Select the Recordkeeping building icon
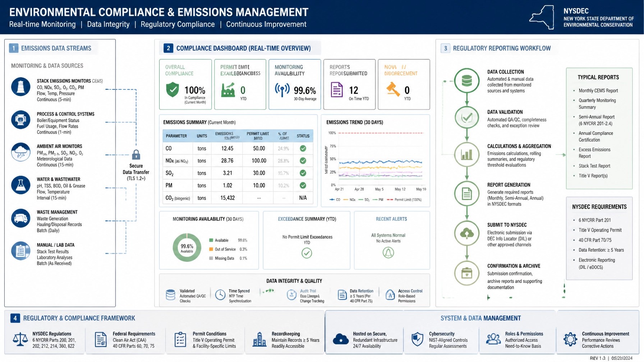The width and height of the screenshot is (644, 362). click(259, 339)
